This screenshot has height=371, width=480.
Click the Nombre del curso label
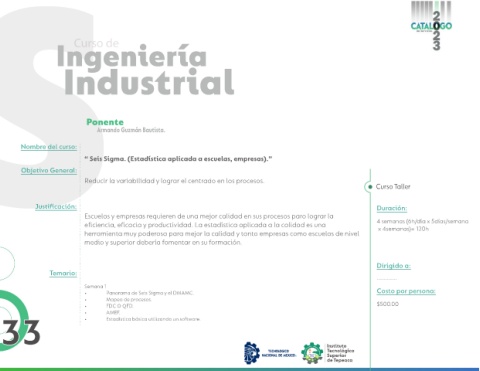click(x=49, y=147)
